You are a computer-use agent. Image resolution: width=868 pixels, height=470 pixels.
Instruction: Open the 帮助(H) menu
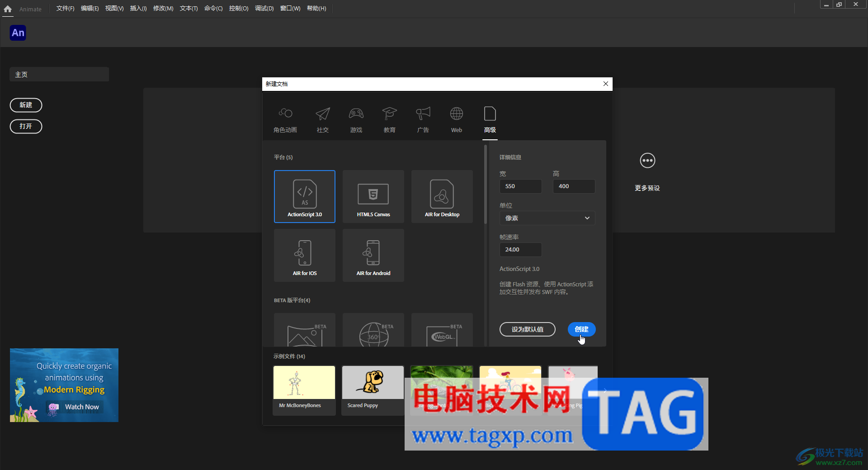(316, 9)
